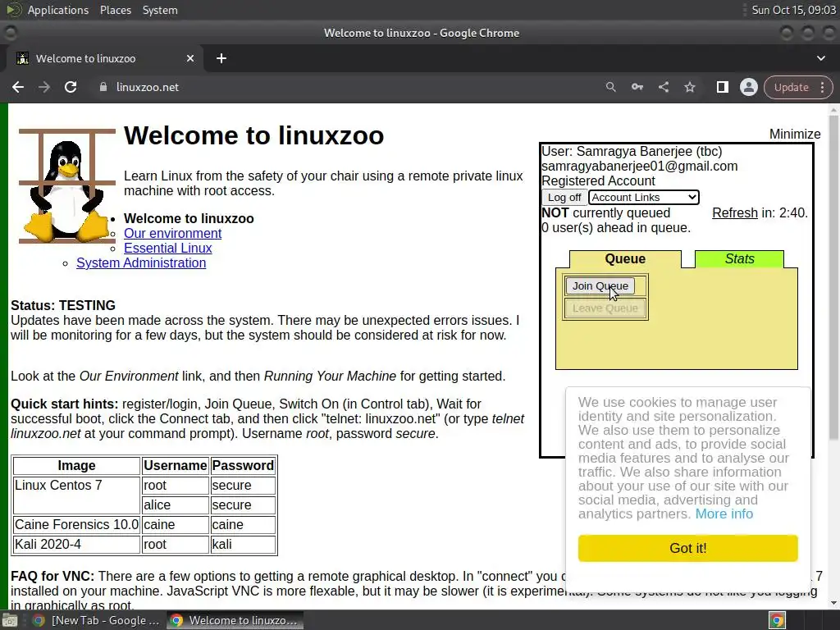
Task: Open the More info cookie link
Action: pos(724,514)
